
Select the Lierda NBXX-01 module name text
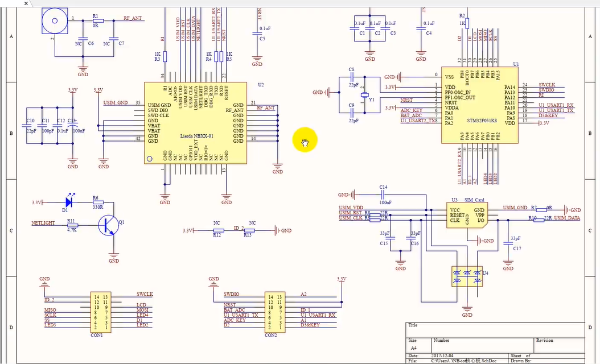197,136
